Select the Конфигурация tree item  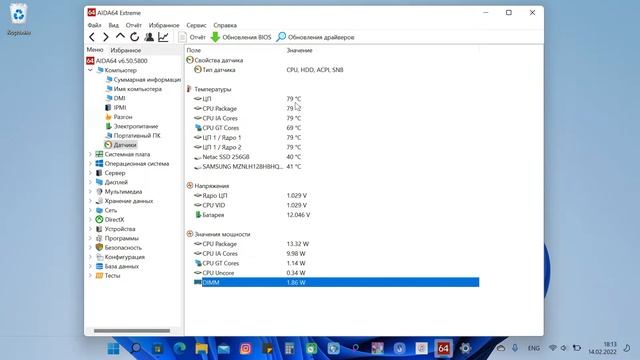[120, 257]
